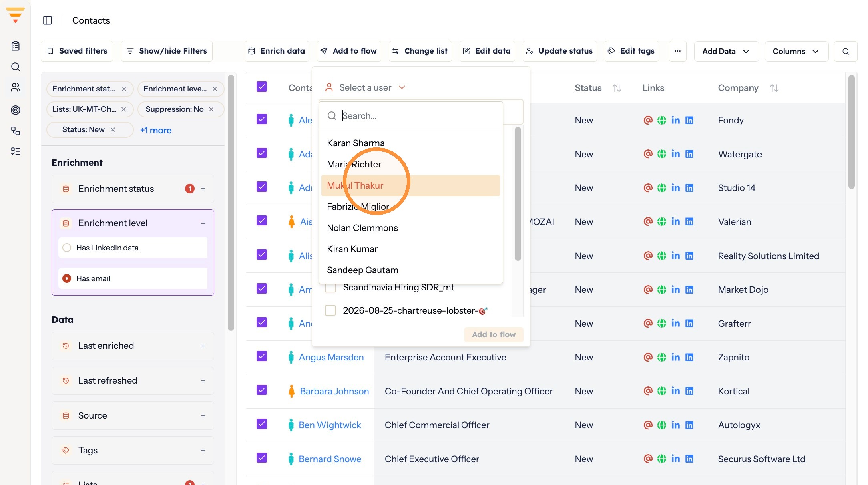Toggle the sidebar panel icon
The width and height of the screenshot is (868, 485).
pos(48,20)
